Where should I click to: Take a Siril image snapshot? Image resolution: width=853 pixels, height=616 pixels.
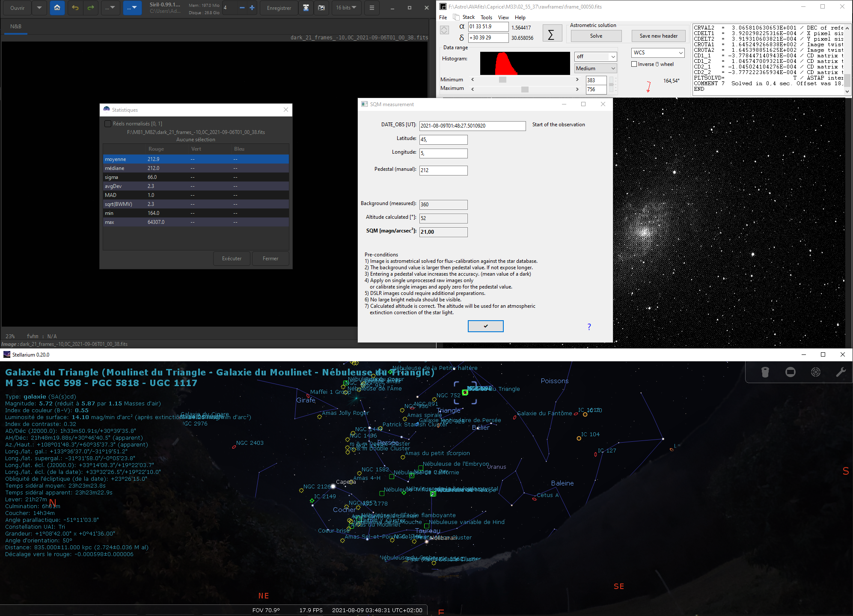[321, 8]
